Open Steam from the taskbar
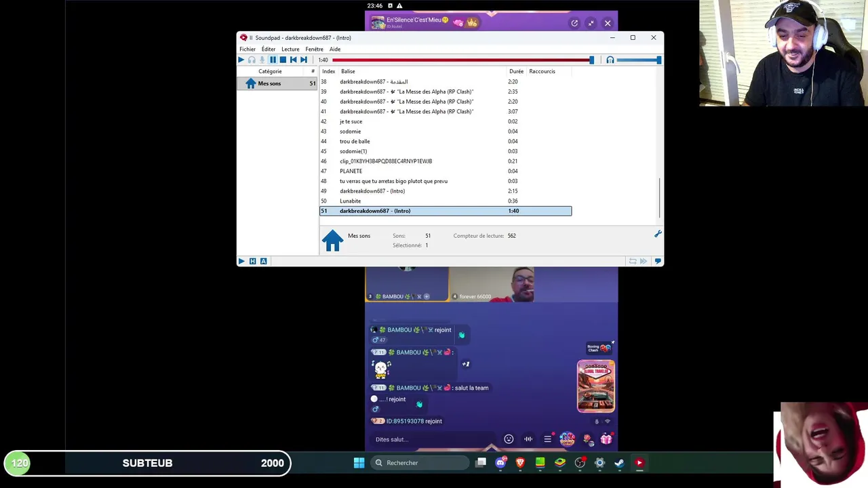This screenshot has width=868, height=488. click(x=619, y=463)
